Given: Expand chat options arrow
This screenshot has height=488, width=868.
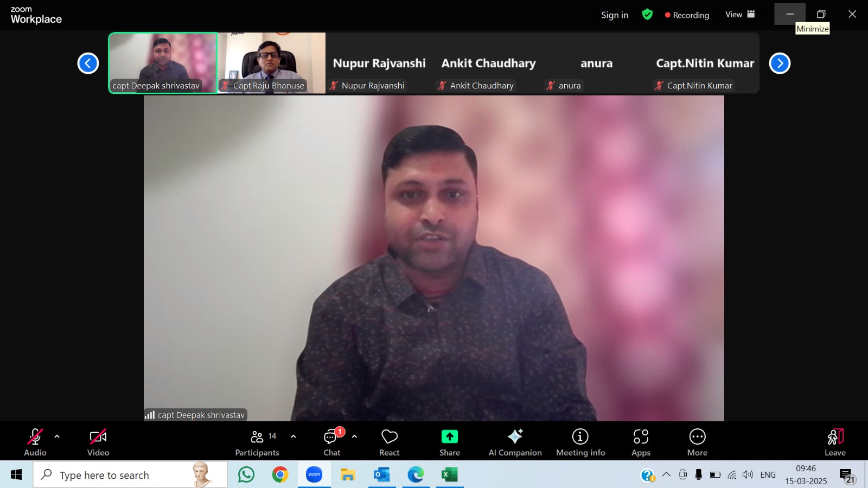Looking at the screenshot, I should pos(355,436).
